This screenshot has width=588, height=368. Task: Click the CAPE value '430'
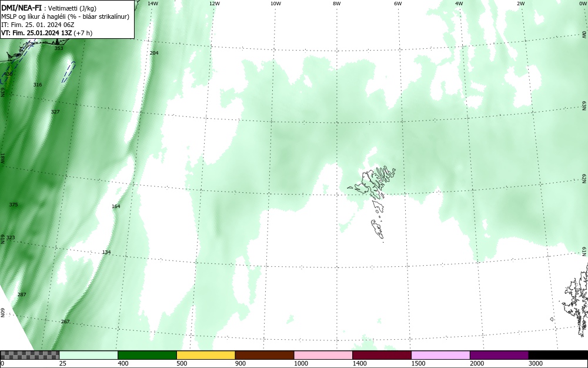click(x=8, y=74)
